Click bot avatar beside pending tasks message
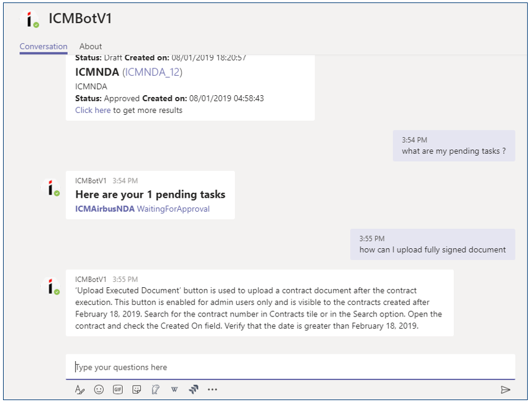The width and height of the screenshot is (532, 405). click(x=51, y=187)
